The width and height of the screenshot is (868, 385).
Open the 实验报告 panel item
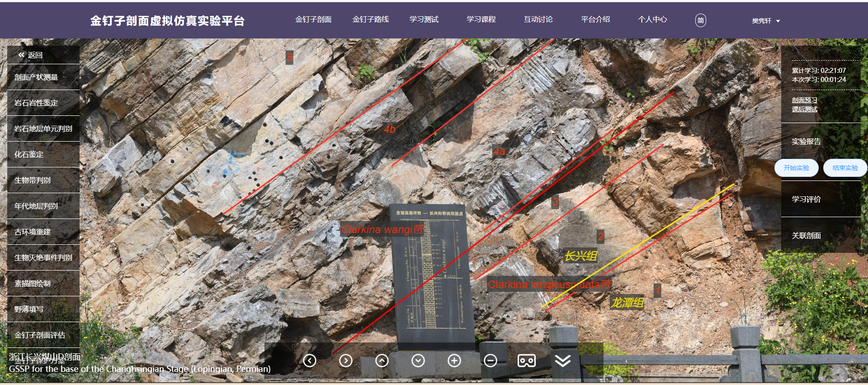point(806,142)
